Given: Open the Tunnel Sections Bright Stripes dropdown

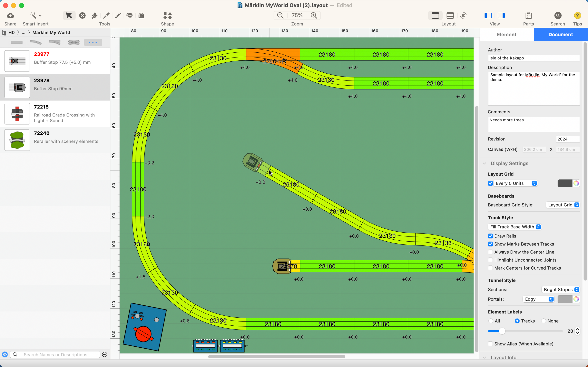Looking at the screenshot, I should tap(561, 290).
